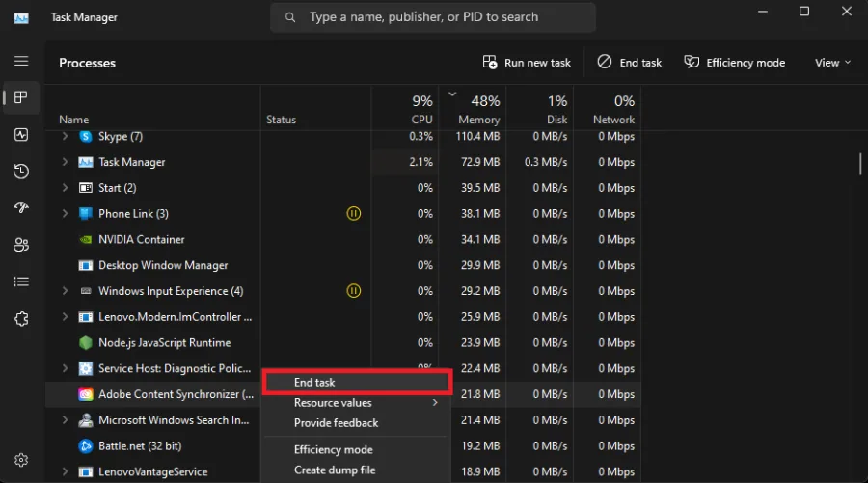Click the search magnifier icon
Viewport: 868px width, 483px height.
(290, 17)
